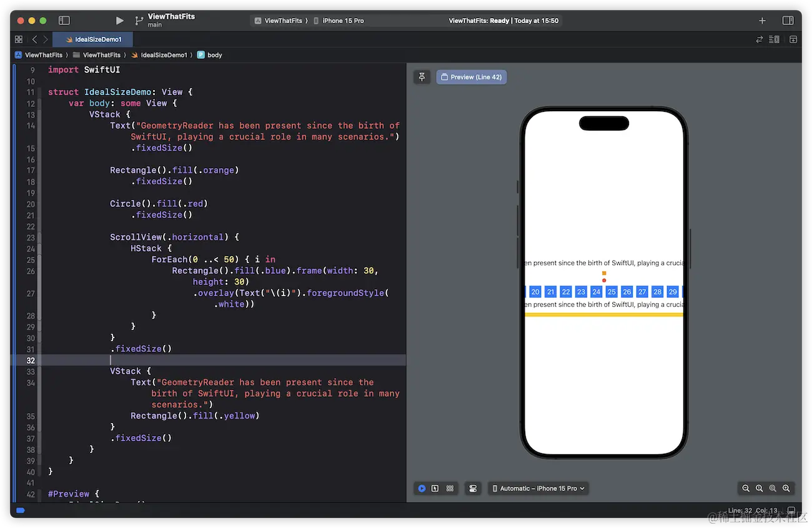
Task: Open the related items grid icon
Action: [x=19, y=39]
